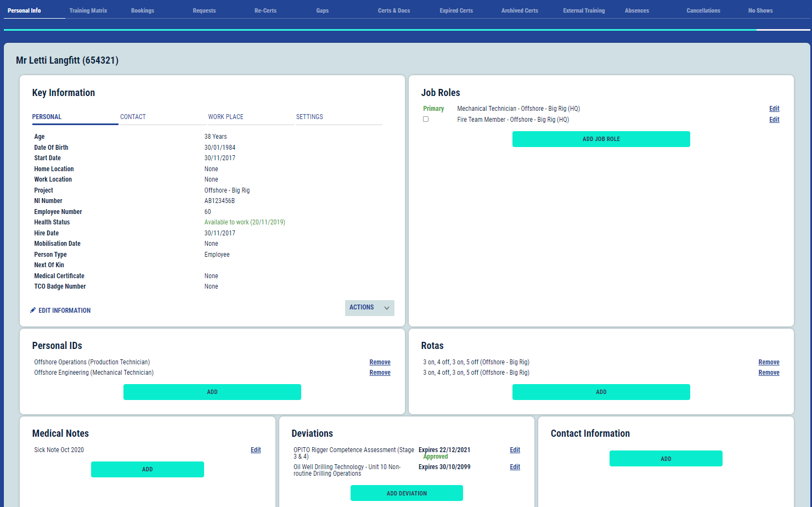The width and height of the screenshot is (812, 507).
Task: Click the pencil icon beside Edit Information
Action: [x=33, y=310]
